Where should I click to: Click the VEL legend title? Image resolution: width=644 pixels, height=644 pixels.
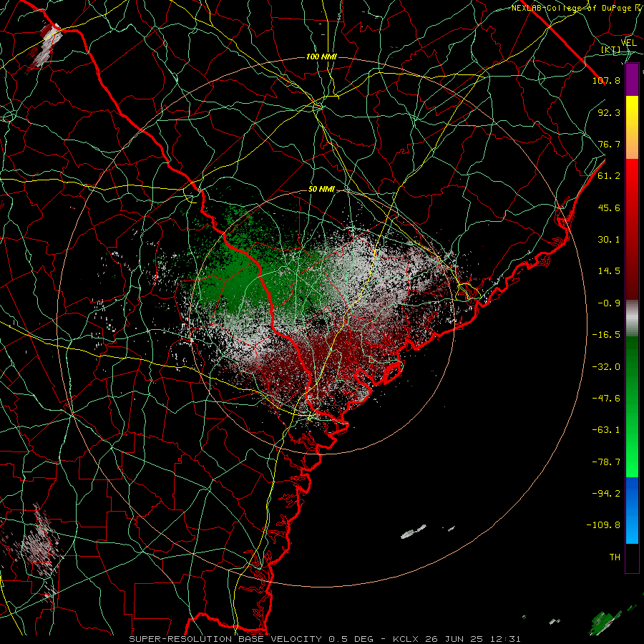pyautogui.click(x=629, y=43)
